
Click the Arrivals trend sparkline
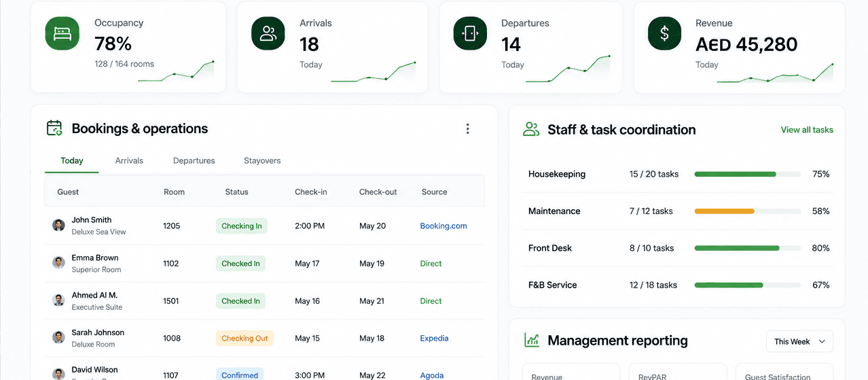[x=374, y=72]
